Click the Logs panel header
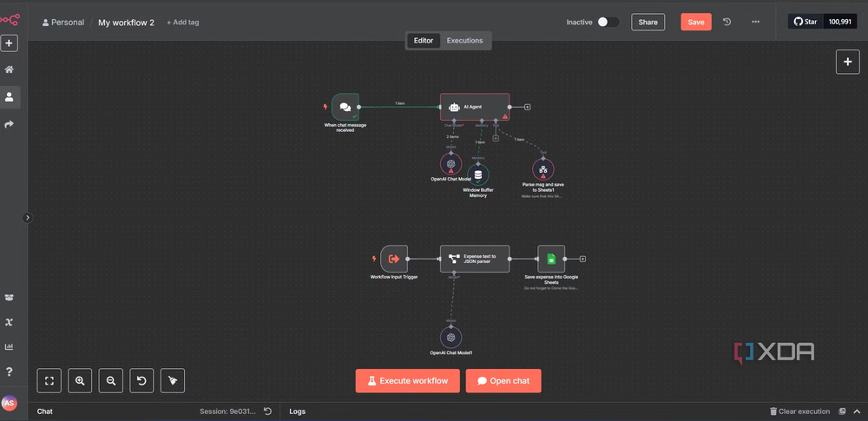The image size is (868, 421). click(297, 411)
